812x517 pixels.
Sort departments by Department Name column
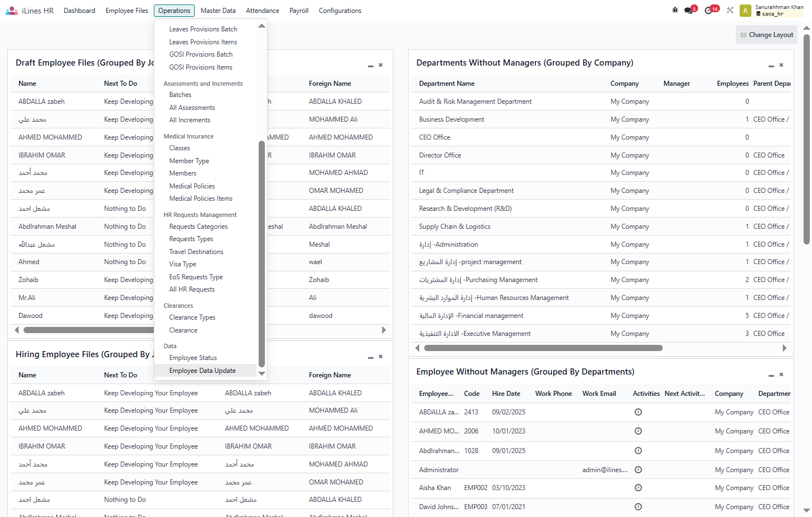pos(447,84)
